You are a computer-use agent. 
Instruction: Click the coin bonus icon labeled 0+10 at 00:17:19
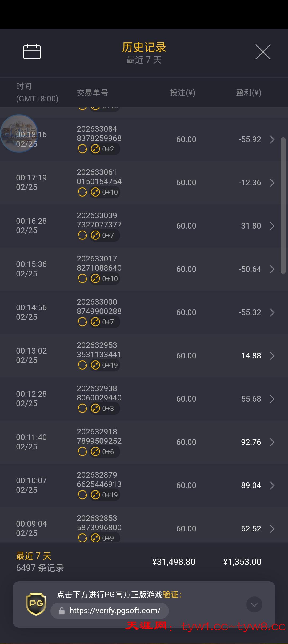pos(95,192)
